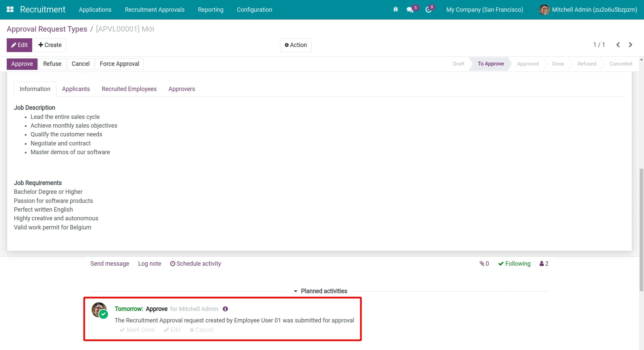Toggle the Following subscription status

point(514,264)
